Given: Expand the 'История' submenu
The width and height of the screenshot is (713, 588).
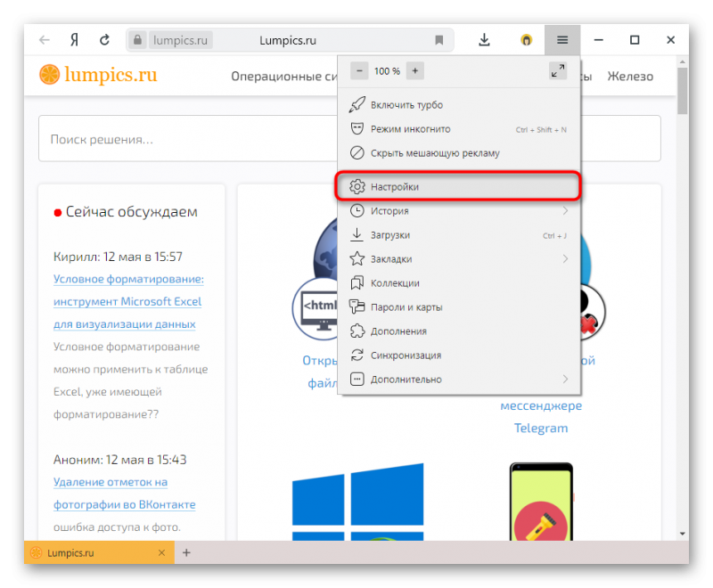Looking at the screenshot, I should pyautogui.click(x=459, y=211).
